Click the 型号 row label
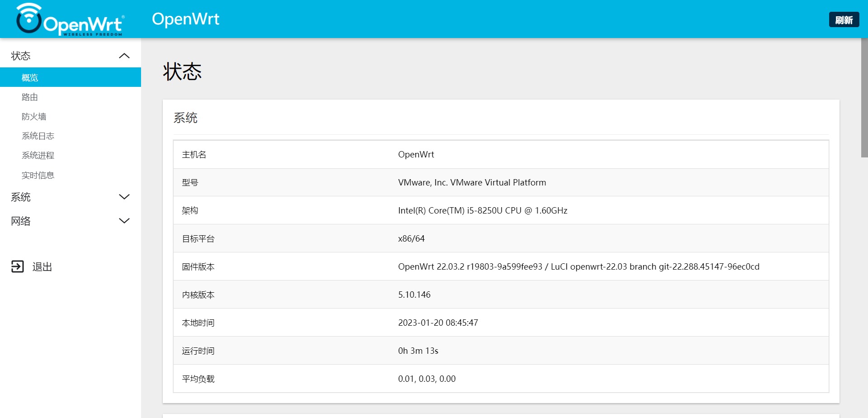Screen dimensions: 868x418 (x=190, y=183)
